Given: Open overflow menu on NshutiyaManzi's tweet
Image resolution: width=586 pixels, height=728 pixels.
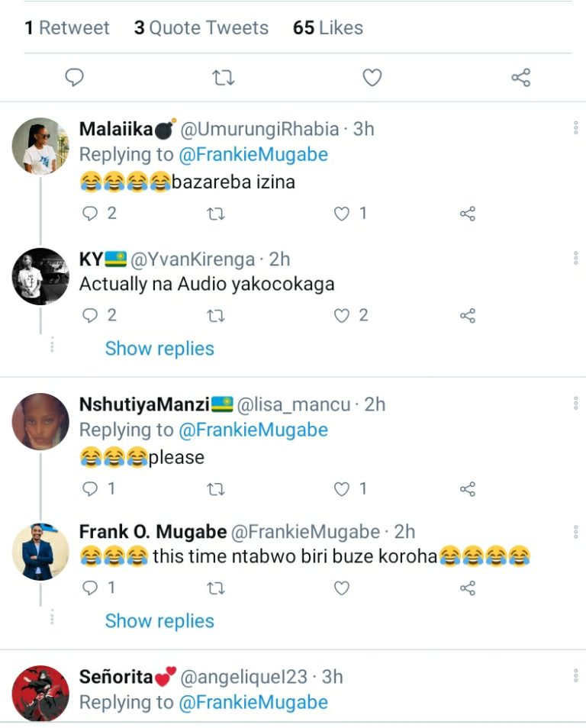Looking at the screenshot, I should coord(575,403).
